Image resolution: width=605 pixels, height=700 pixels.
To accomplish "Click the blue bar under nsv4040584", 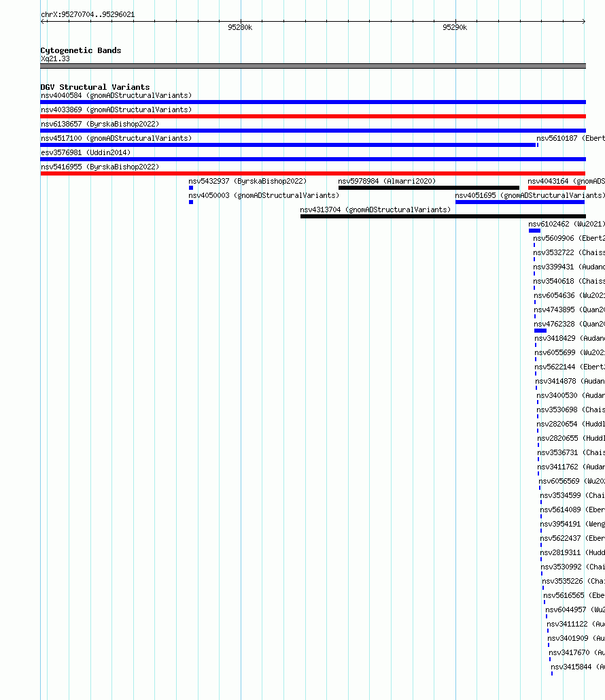I will click(313, 102).
